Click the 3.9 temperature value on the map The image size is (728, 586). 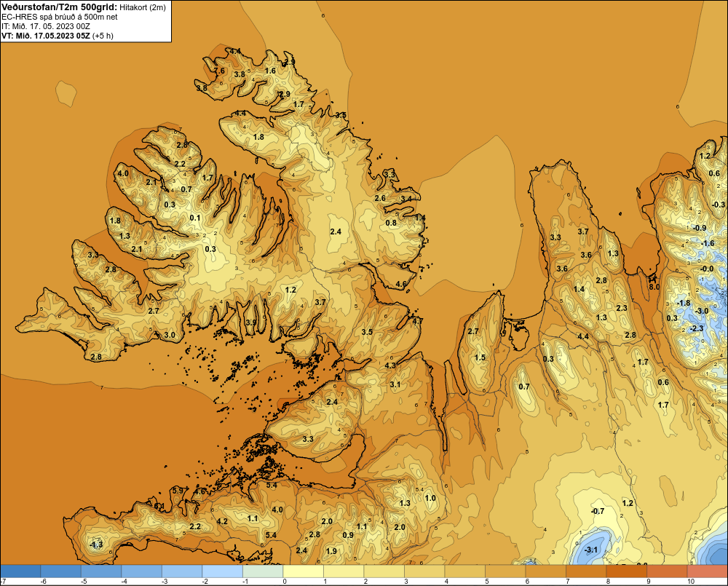pos(251,322)
